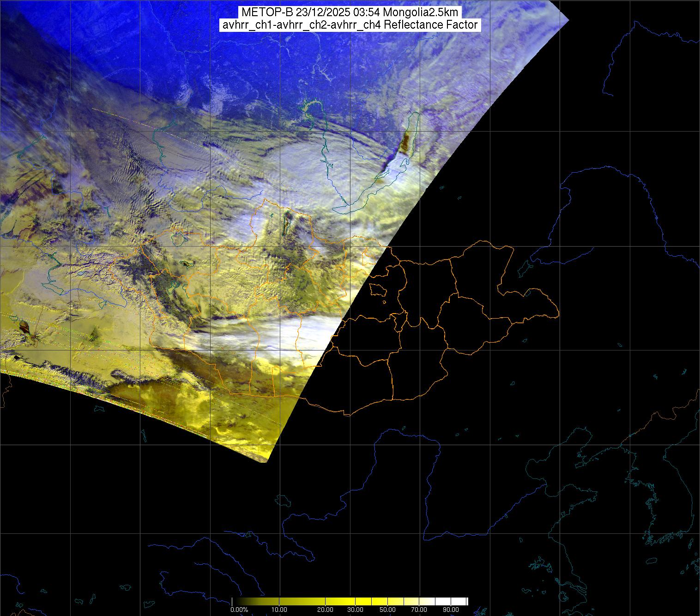
Task: Click the 70.00 colorbar label
Action: 419,610
